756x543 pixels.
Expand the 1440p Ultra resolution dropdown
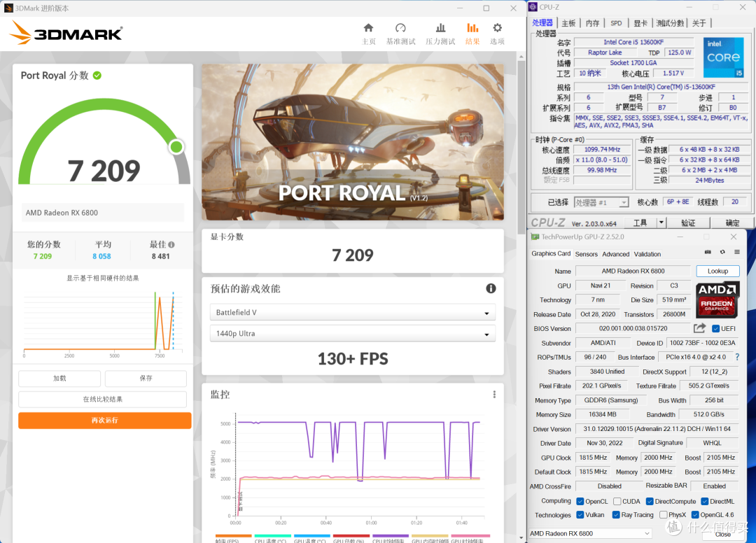pyautogui.click(x=352, y=333)
